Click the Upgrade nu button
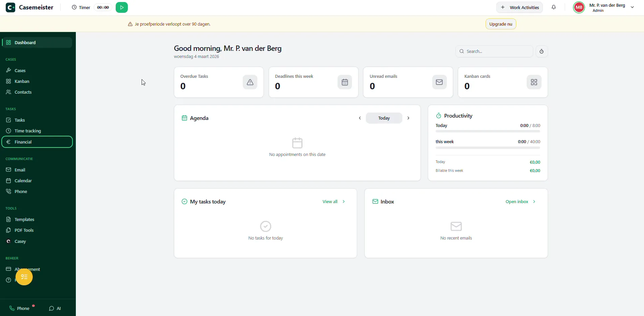Image resolution: width=644 pixels, height=316 pixels. 500,24
